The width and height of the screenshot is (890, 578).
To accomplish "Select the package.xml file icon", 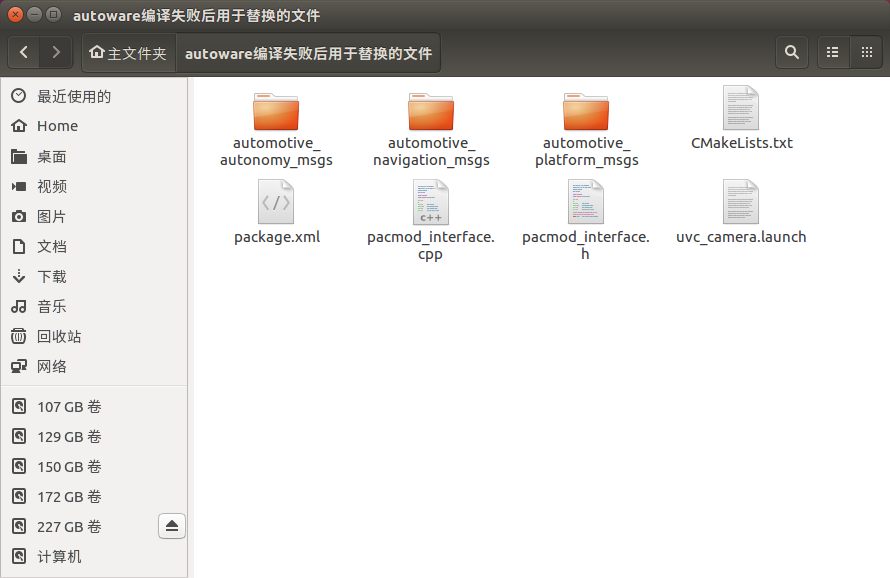I will coord(276,202).
